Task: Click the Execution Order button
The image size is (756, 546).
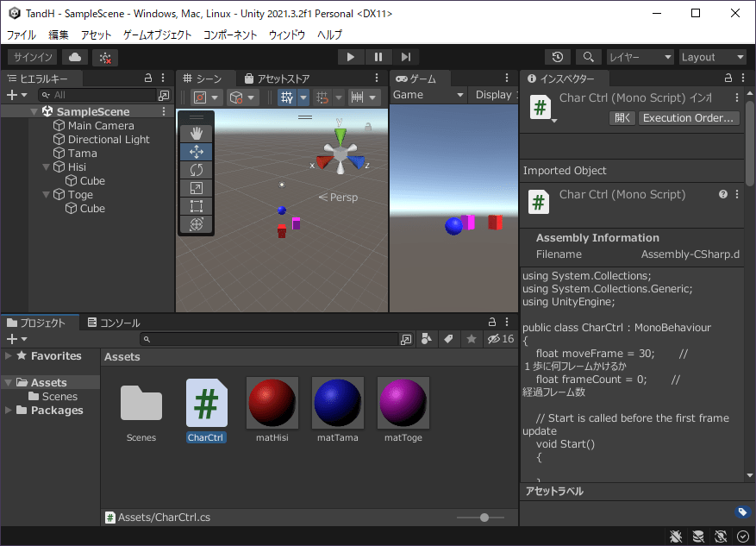Action: (689, 118)
